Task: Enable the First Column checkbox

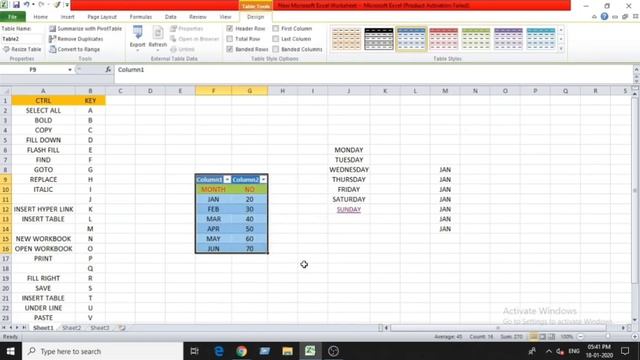Action: (276, 29)
